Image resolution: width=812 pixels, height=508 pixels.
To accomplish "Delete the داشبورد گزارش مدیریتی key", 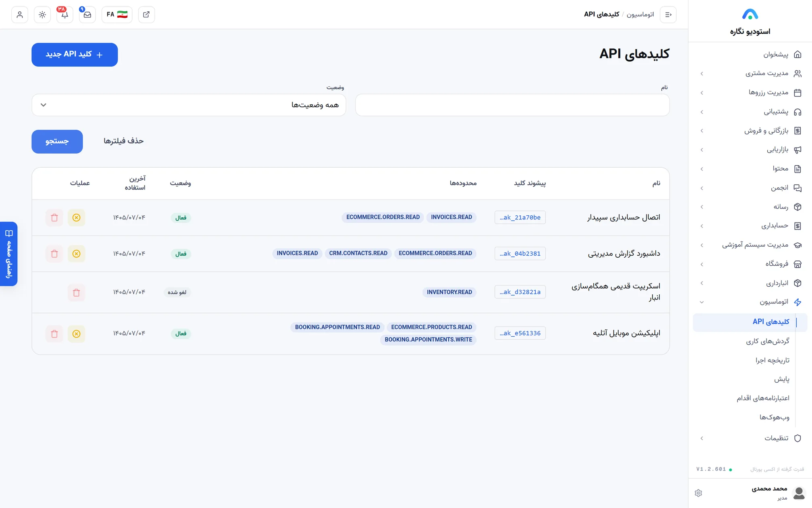I will point(54,254).
